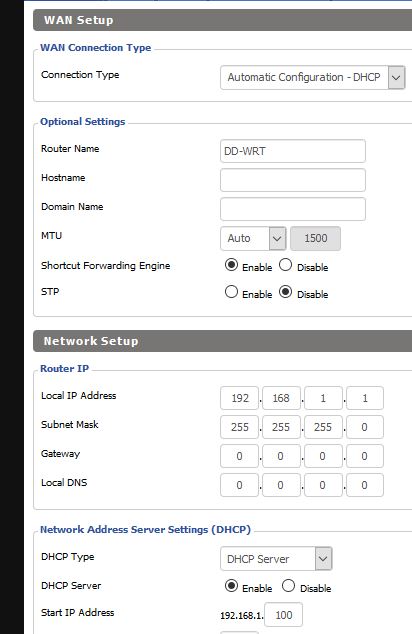Viewport: 412px width, 634px height.
Task: Open the MTU Auto dropdown
Action: 253,238
